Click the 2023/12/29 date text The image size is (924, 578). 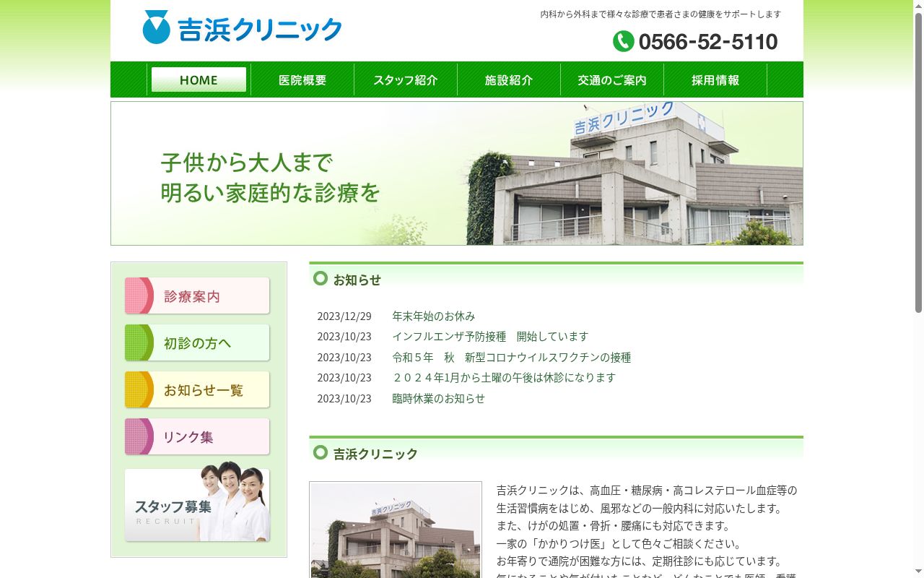[344, 316]
